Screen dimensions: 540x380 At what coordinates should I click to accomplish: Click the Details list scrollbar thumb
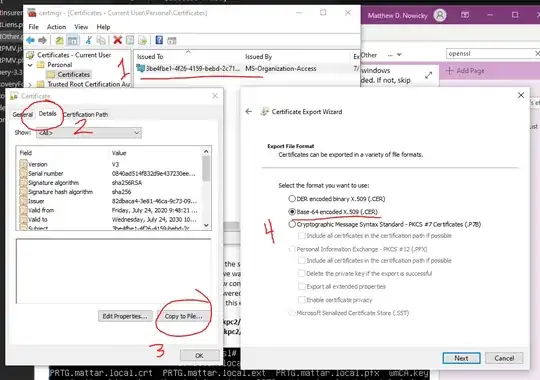coord(206,168)
